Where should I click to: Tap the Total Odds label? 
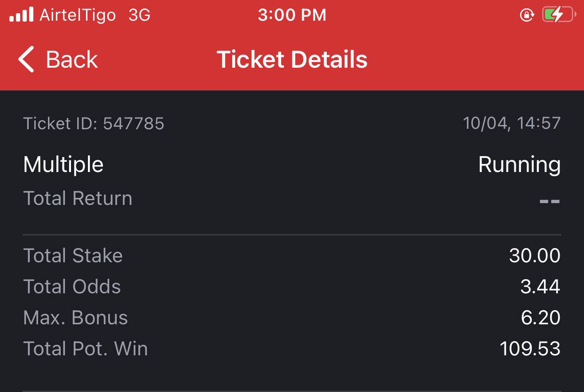point(72,287)
